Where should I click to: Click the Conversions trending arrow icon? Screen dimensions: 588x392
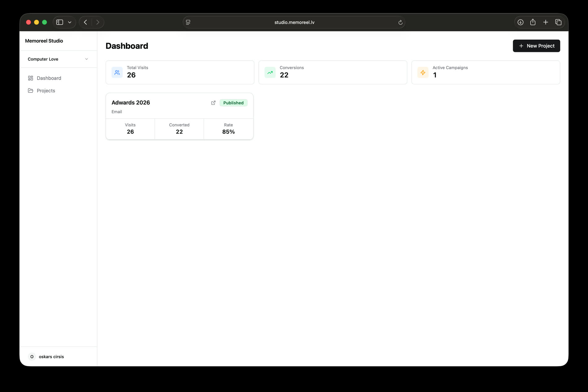pos(270,73)
